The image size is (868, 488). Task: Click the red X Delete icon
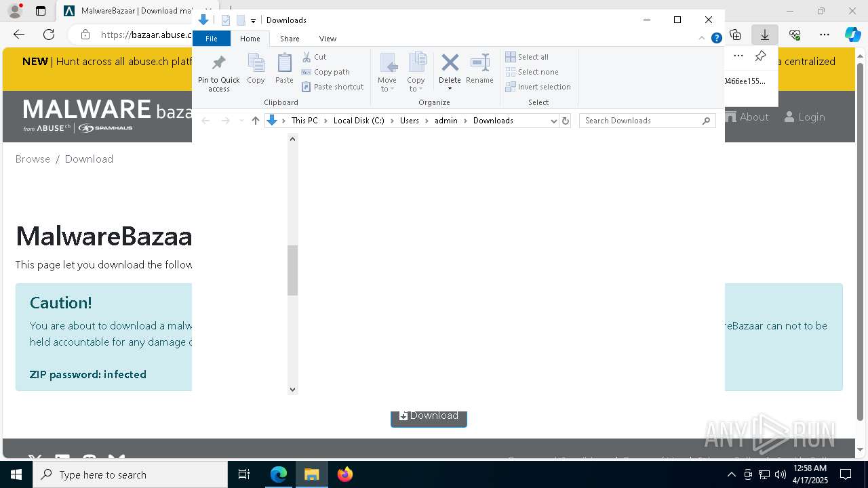click(x=450, y=63)
